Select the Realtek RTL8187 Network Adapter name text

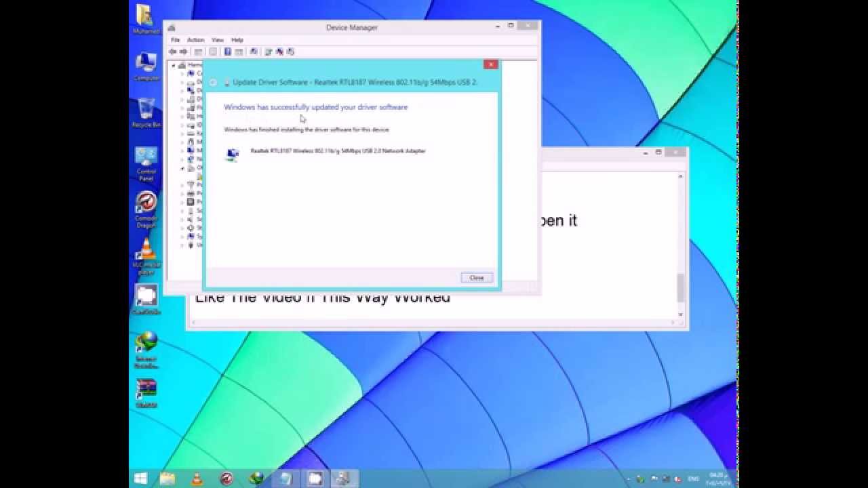tap(338, 151)
